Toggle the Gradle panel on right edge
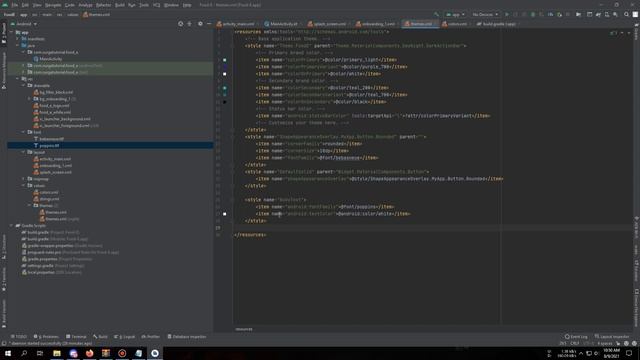Image resolution: width=640 pixels, height=360 pixels. tap(636, 32)
